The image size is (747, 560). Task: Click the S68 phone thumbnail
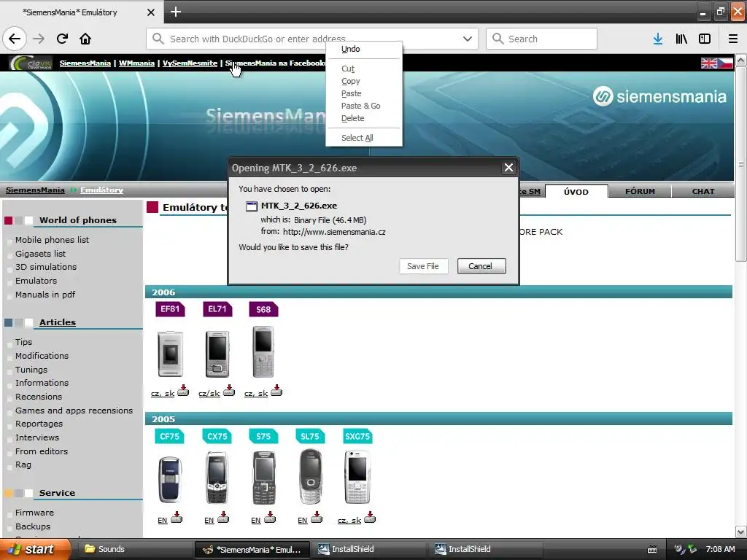pos(263,352)
